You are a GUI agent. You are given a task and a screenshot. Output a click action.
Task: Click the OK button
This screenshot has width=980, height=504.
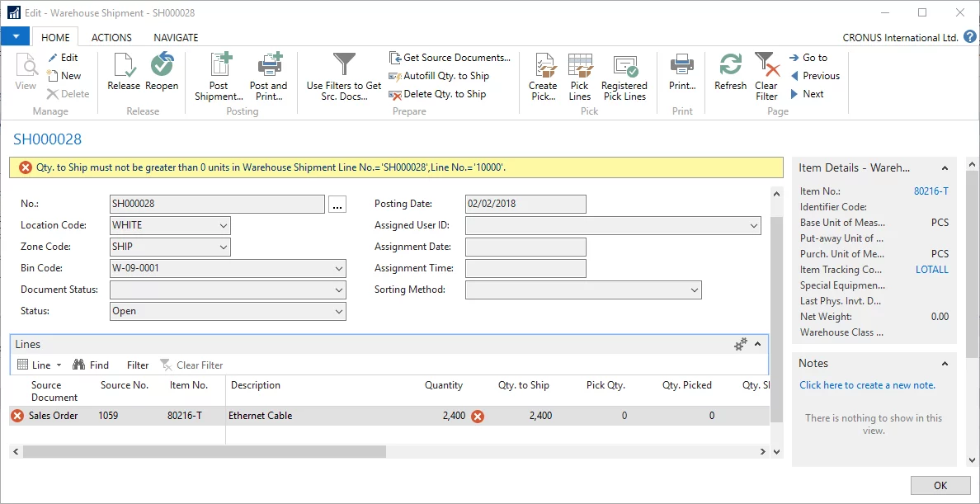click(x=940, y=486)
